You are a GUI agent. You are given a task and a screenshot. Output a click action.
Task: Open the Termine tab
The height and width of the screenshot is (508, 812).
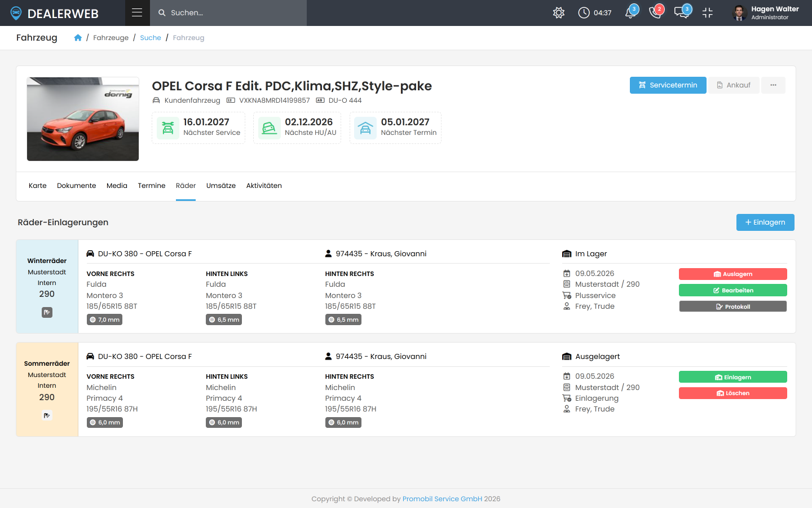pos(152,186)
